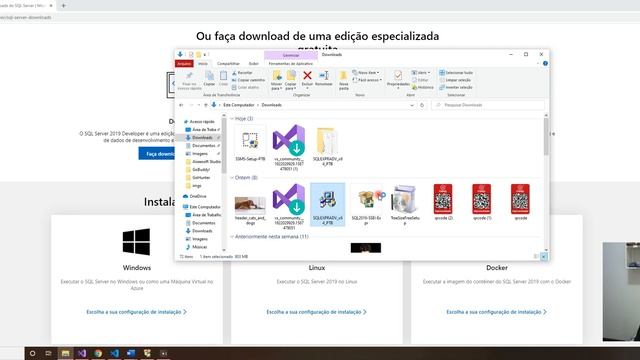Switch to the Exibir ribbon tab
640x360 pixels.
[253, 64]
